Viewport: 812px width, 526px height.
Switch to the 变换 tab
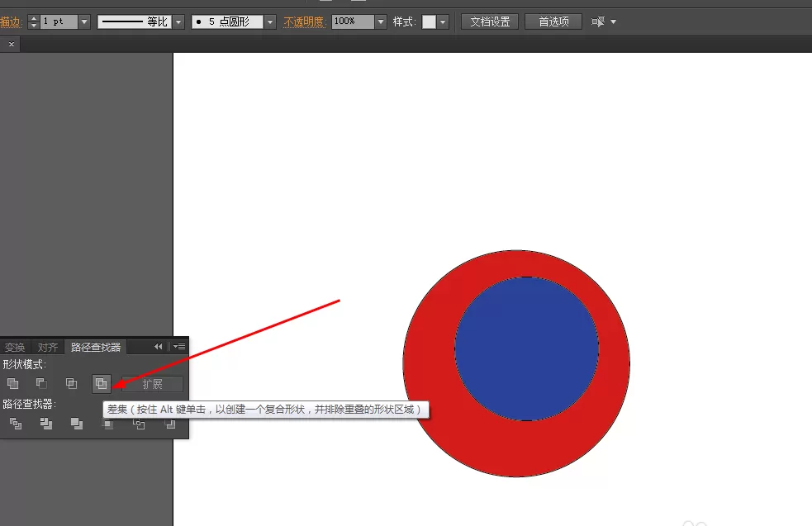click(15, 347)
